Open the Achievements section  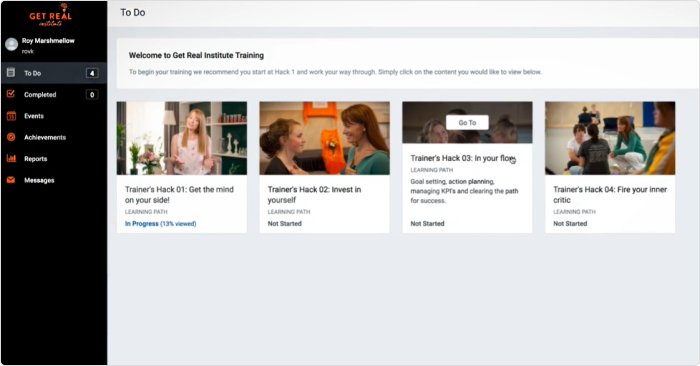pyautogui.click(x=54, y=137)
